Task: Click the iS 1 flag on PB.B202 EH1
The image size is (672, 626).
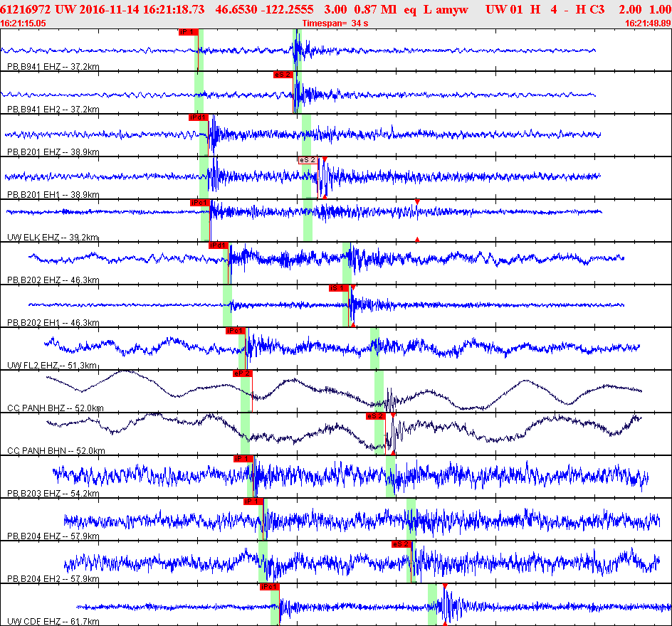Action: tap(337, 288)
